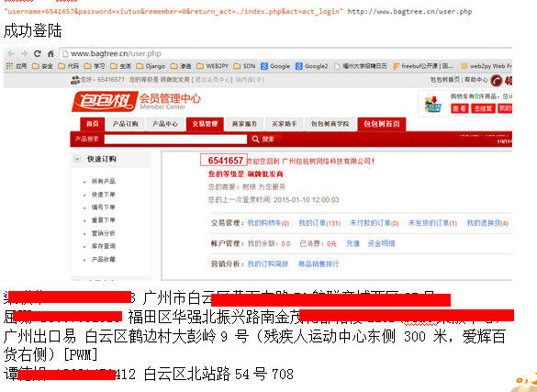This screenshot has width=537, height=392.
Task: Open 所有产品 in the sidebar
Action: 104,181
